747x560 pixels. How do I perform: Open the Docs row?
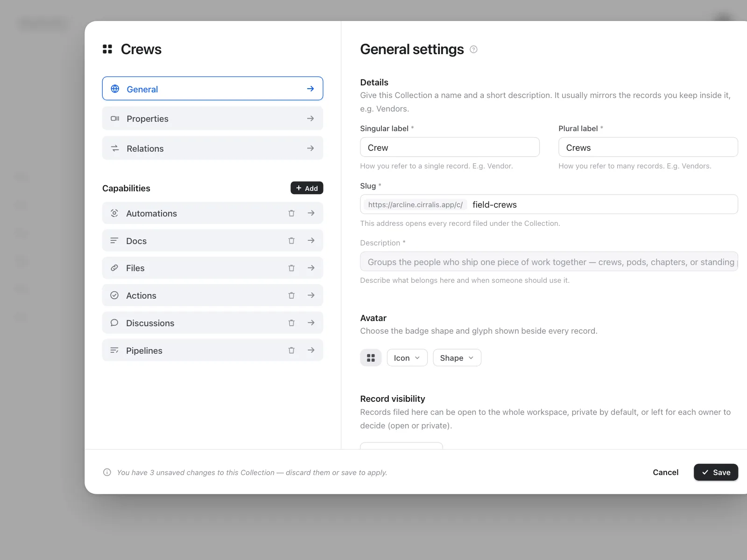tap(212, 241)
